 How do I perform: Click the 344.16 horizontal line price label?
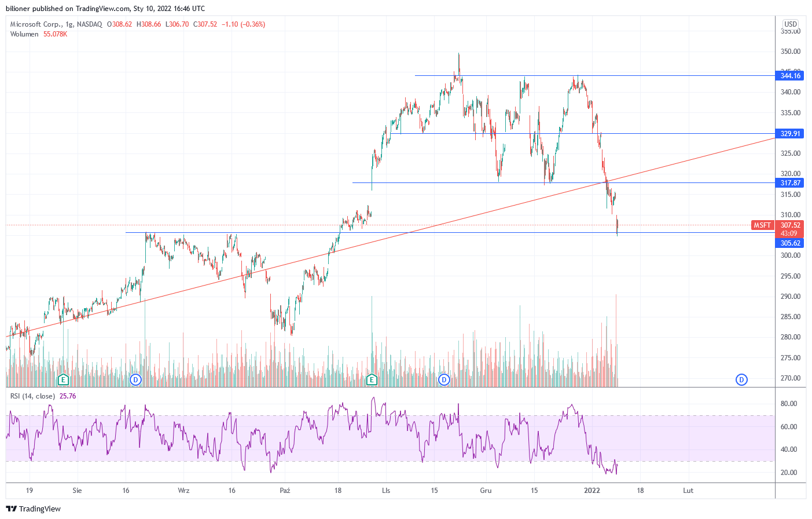click(x=790, y=76)
